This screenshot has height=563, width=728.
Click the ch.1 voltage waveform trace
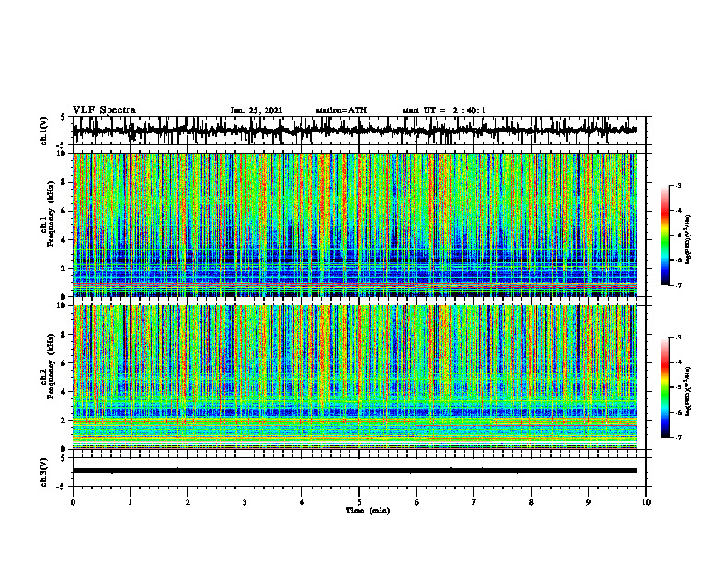pos(354,131)
